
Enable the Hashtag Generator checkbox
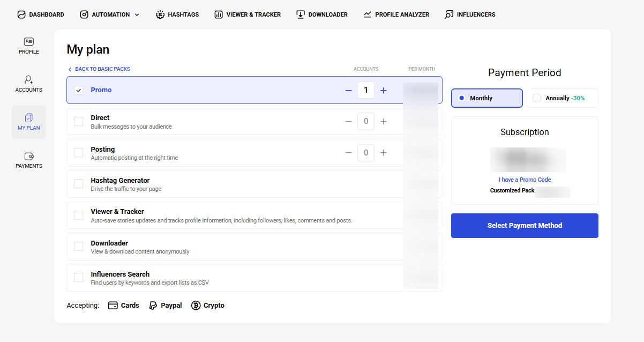[79, 184]
